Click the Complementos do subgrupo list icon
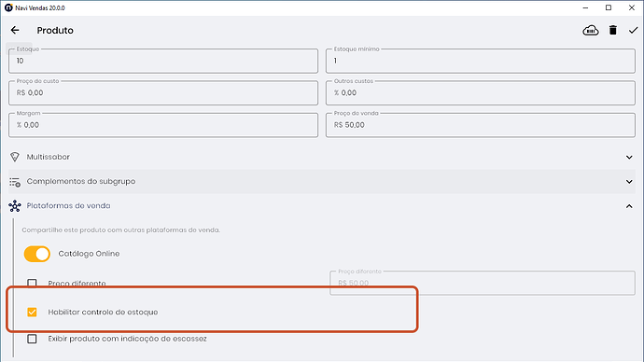The height and width of the screenshot is (362, 644). (x=15, y=182)
